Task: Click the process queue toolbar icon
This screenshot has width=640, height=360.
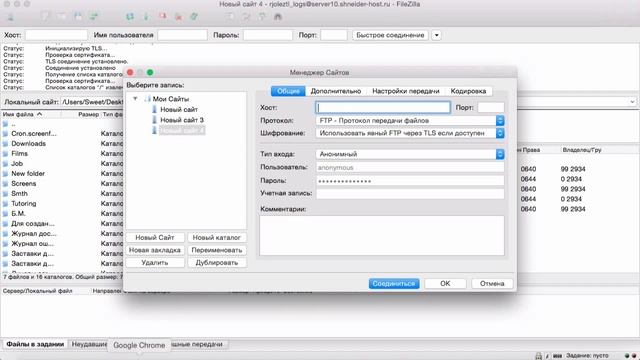Action: 146,17
